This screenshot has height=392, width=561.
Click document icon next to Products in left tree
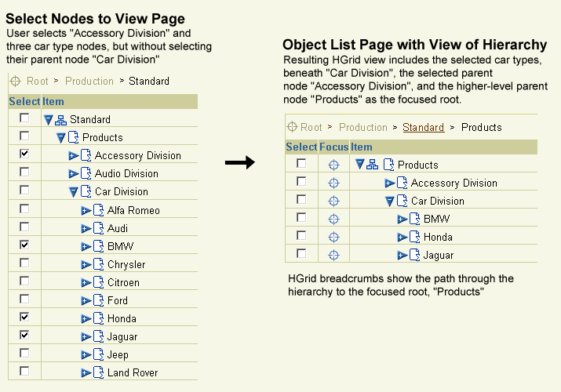click(x=73, y=137)
